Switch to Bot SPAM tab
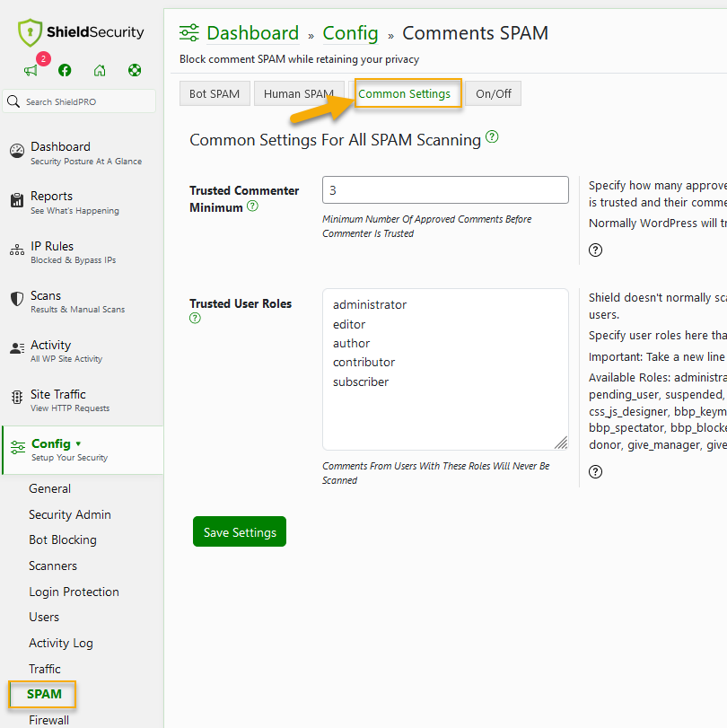Image resolution: width=727 pixels, height=728 pixels. [215, 93]
